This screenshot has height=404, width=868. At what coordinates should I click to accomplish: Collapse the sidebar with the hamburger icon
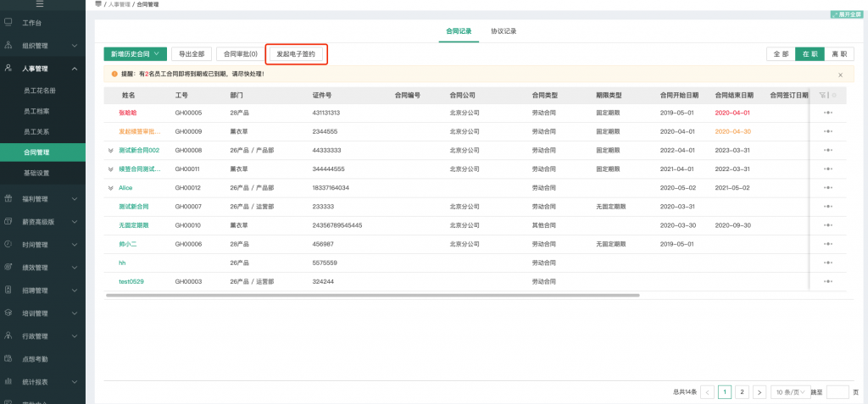coord(39,4)
